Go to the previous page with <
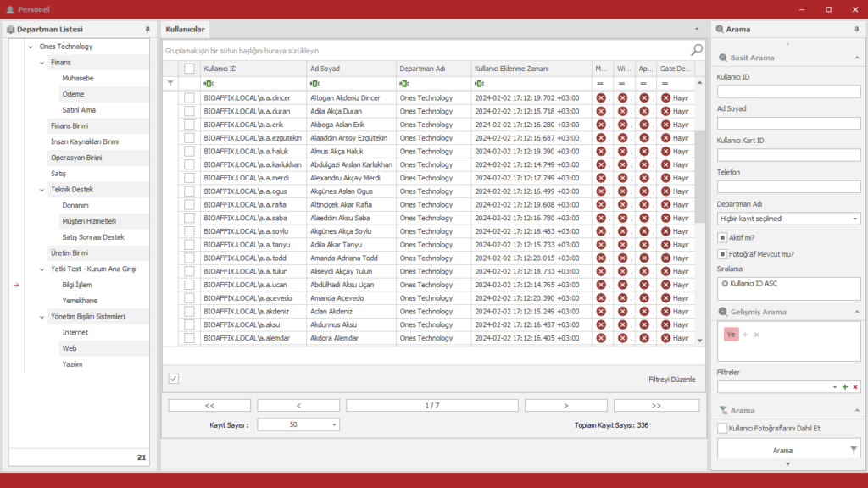Image resolution: width=868 pixels, height=488 pixels. (x=298, y=406)
